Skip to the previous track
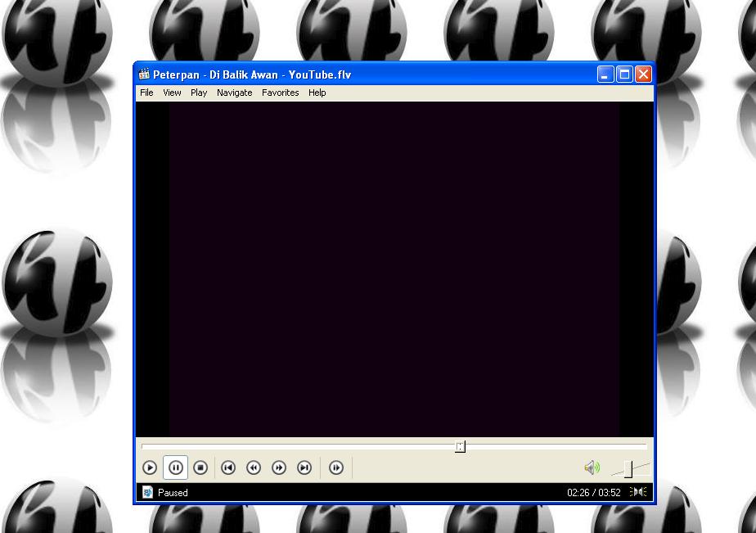756x533 pixels. click(x=228, y=468)
